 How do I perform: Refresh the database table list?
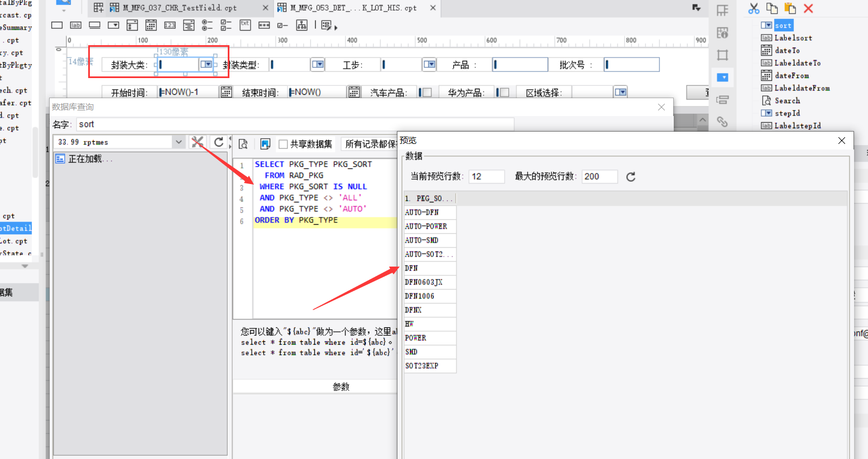coord(219,142)
